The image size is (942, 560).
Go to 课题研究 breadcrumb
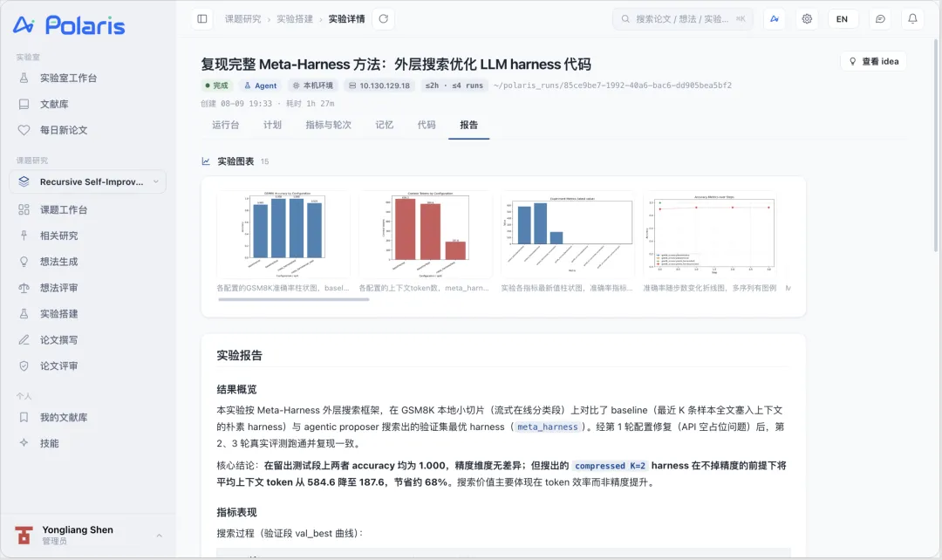tap(242, 19)
